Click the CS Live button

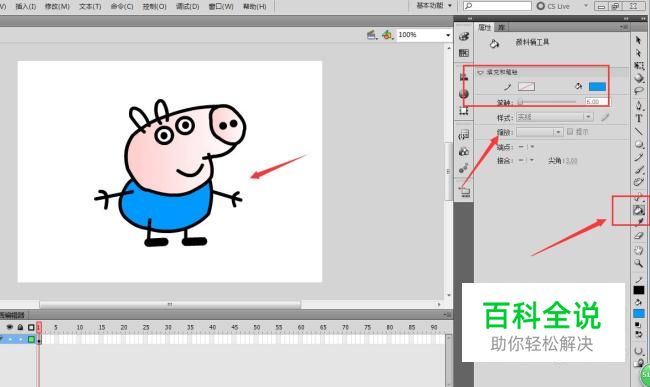[x=553, y=6]
